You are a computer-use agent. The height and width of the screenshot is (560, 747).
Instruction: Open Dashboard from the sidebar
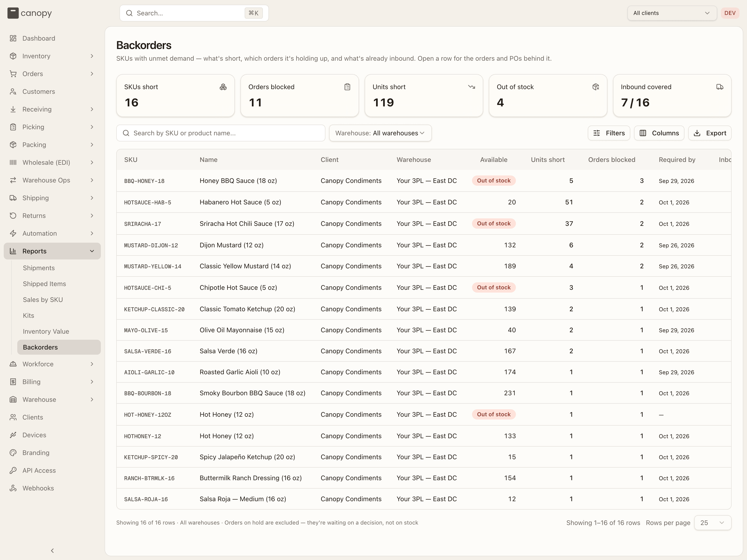tap(52, 38)
